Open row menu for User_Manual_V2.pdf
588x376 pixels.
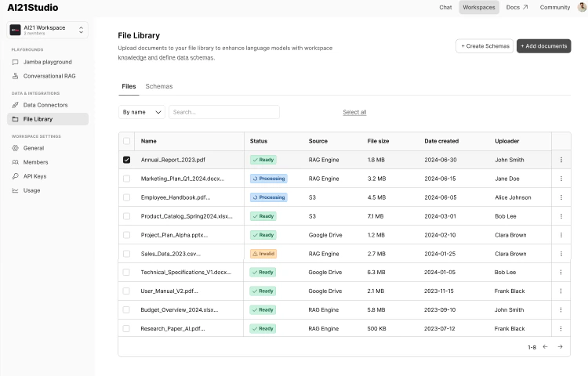[561, 291]
